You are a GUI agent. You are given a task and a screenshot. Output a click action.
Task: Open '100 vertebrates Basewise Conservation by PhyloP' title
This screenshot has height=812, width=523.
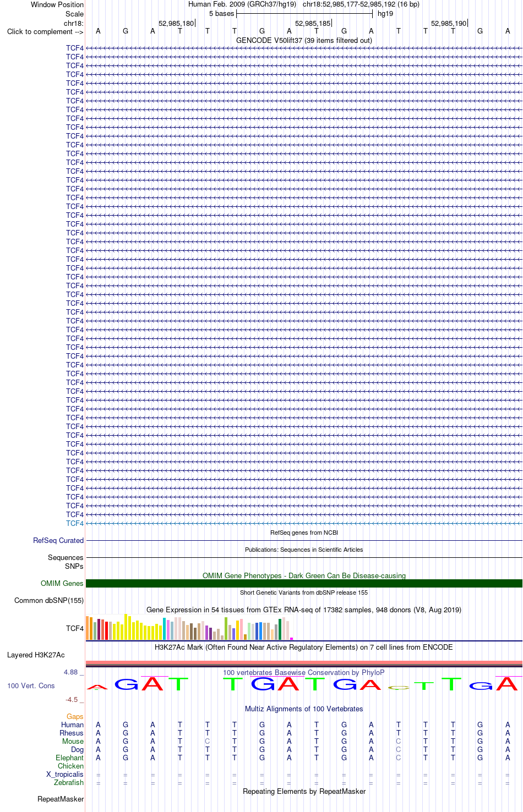tap(304, 672)
